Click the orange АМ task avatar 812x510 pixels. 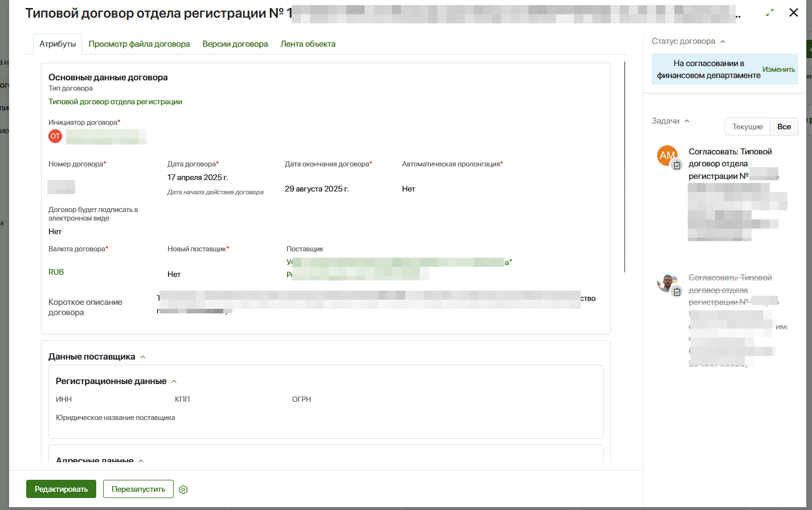pos(667,156)
